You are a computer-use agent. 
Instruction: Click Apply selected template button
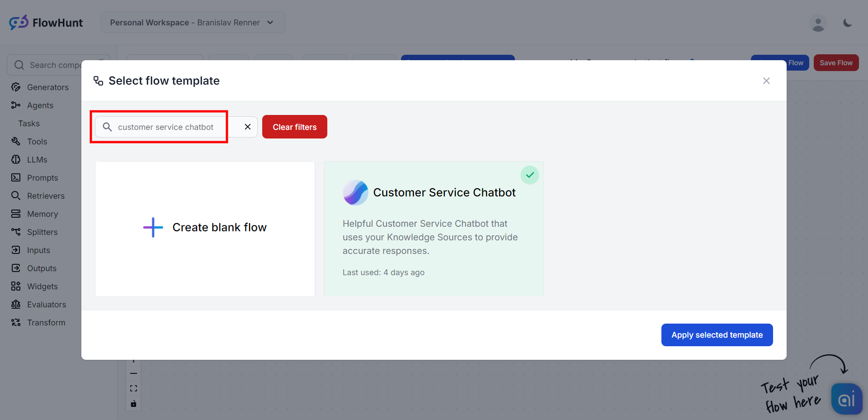pyautogui.click(x=717, y=335)
